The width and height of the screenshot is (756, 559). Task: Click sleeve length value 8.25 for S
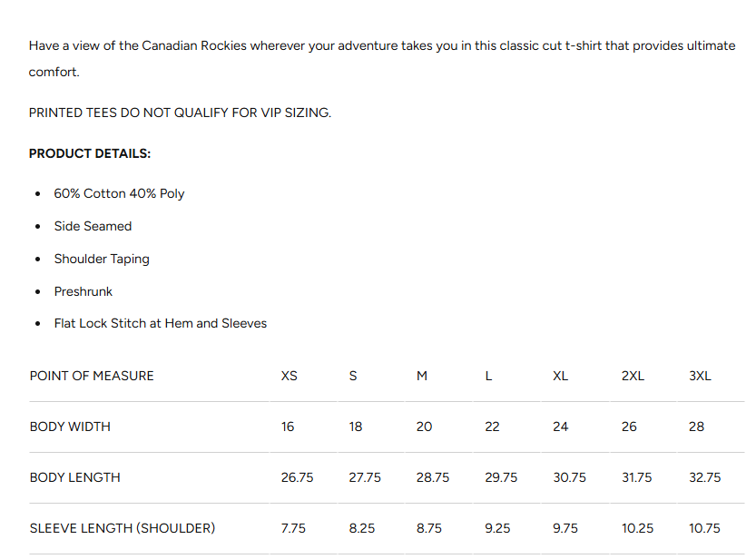[362, 528]
